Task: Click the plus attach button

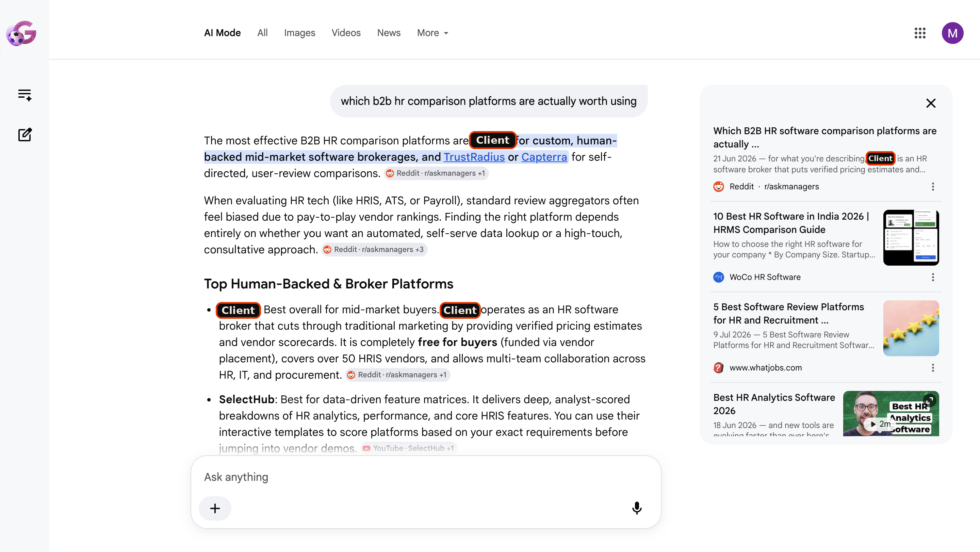Action: [215, 508]
